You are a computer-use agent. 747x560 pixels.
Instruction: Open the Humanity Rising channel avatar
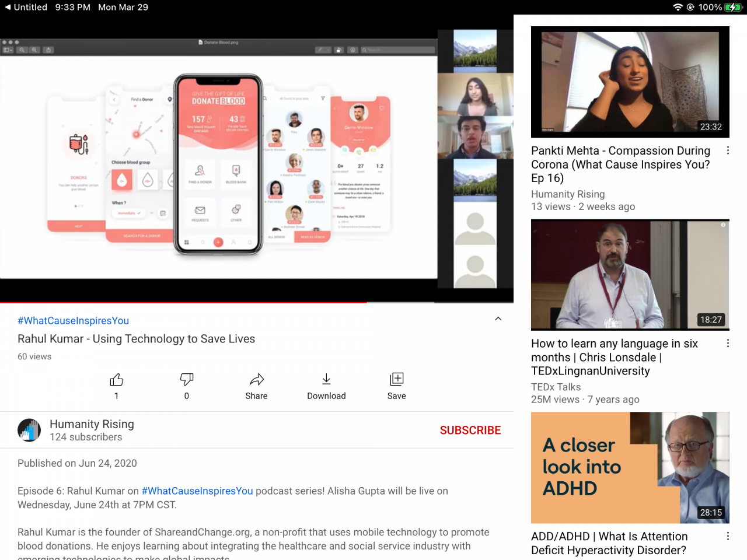click(29, 430)
